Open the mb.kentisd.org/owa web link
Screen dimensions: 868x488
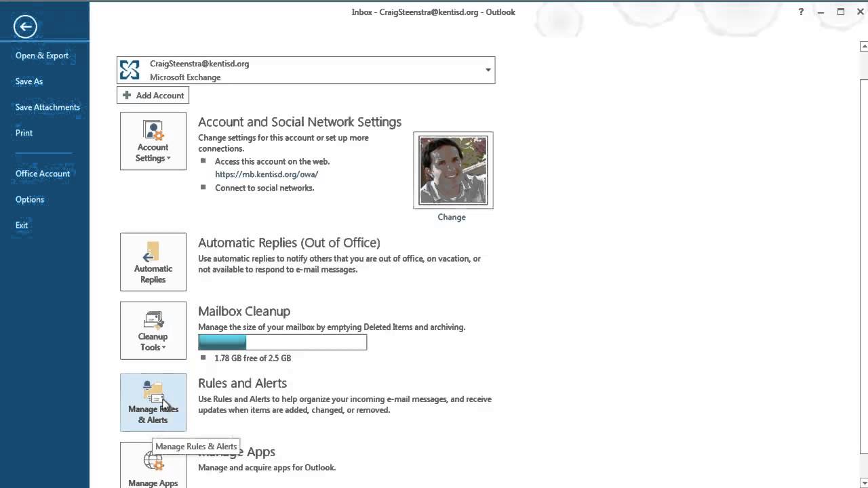(x=267, y=174)
